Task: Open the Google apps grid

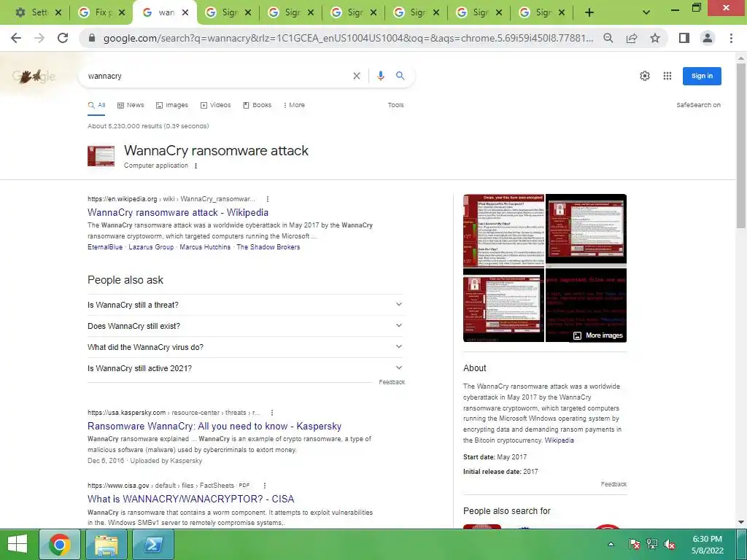Action: point(667,76)
